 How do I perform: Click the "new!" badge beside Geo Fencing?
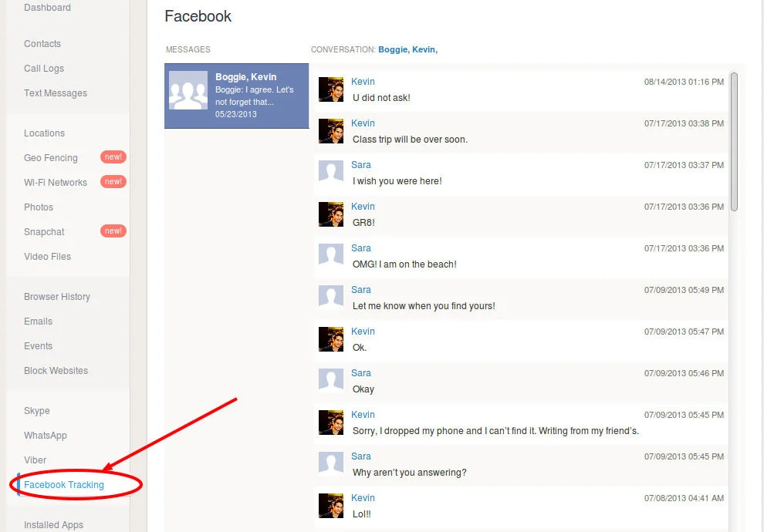click(x=113, y=157)
